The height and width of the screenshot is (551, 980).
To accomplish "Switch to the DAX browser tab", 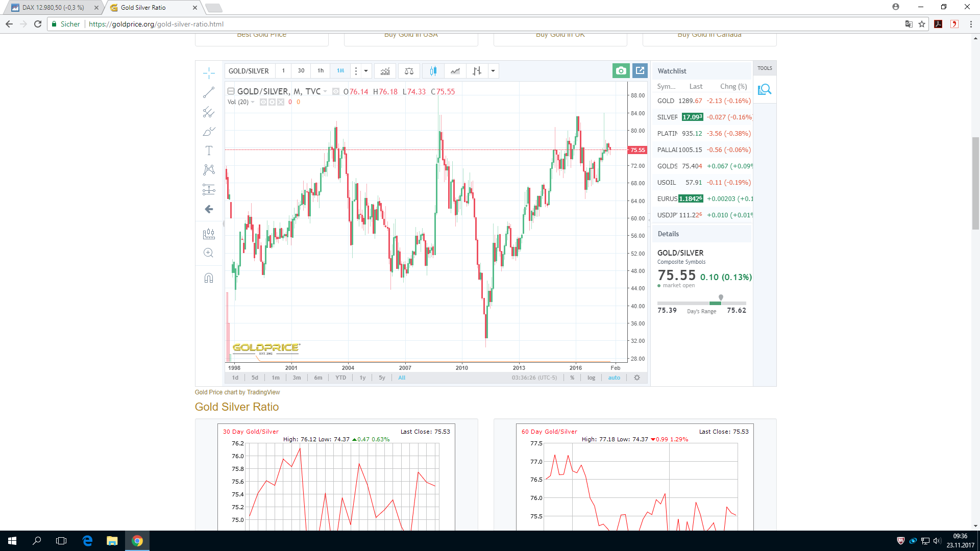I will click(54, 8).
